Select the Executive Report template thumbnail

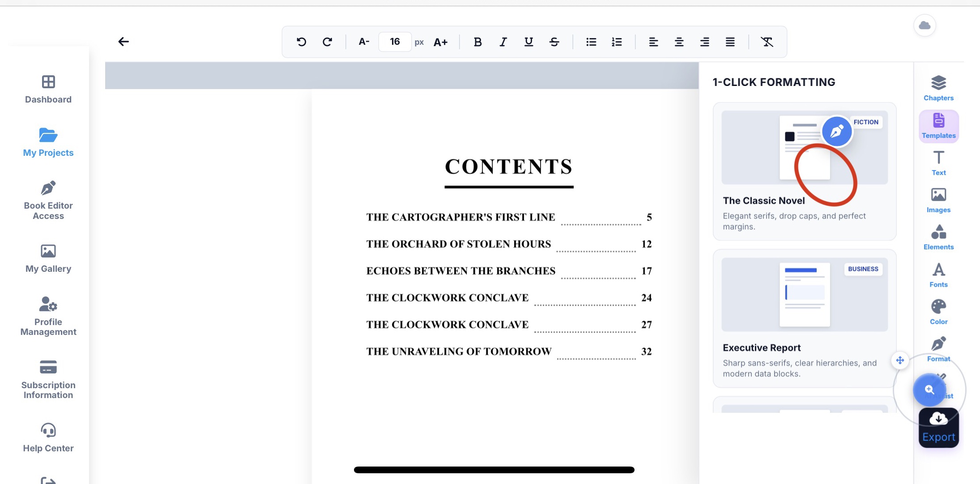(805, 294)
